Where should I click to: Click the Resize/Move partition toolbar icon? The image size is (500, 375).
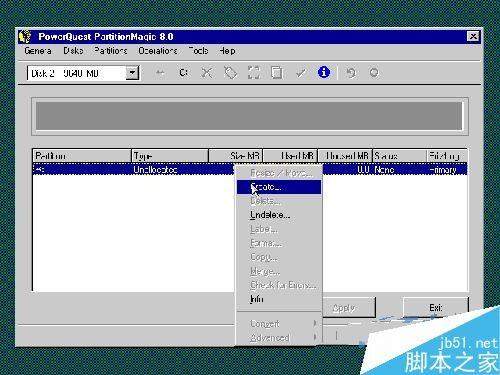(x=254, y=73)
